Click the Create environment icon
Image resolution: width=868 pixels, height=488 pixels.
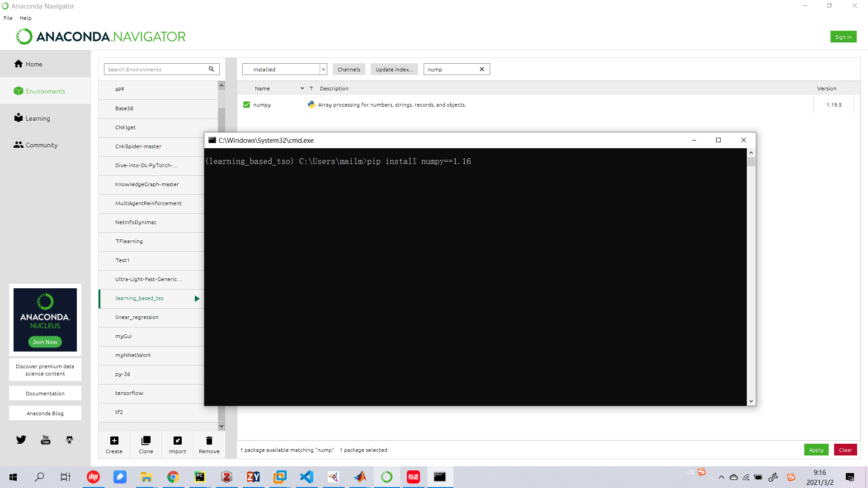(114, 441)
